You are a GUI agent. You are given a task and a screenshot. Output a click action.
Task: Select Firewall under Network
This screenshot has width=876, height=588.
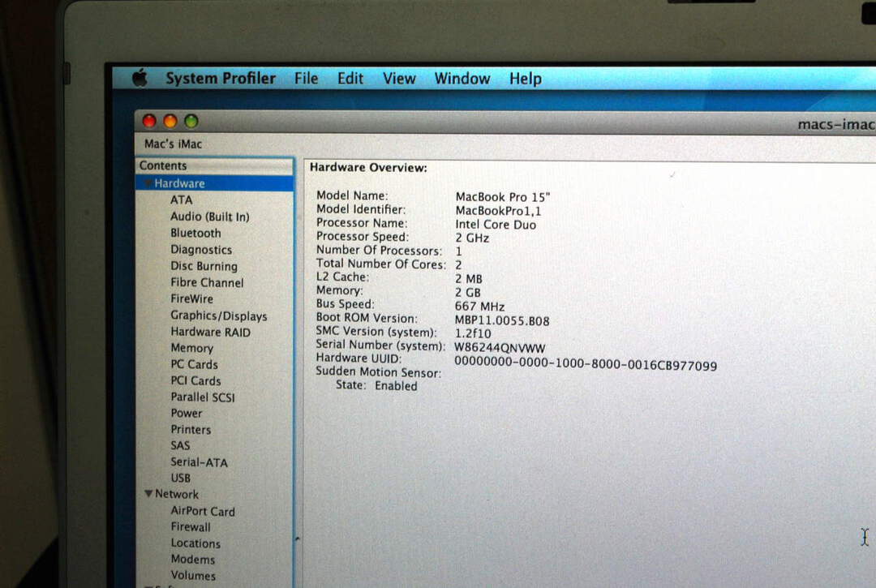pyautogui.click(x=191, y=527)
